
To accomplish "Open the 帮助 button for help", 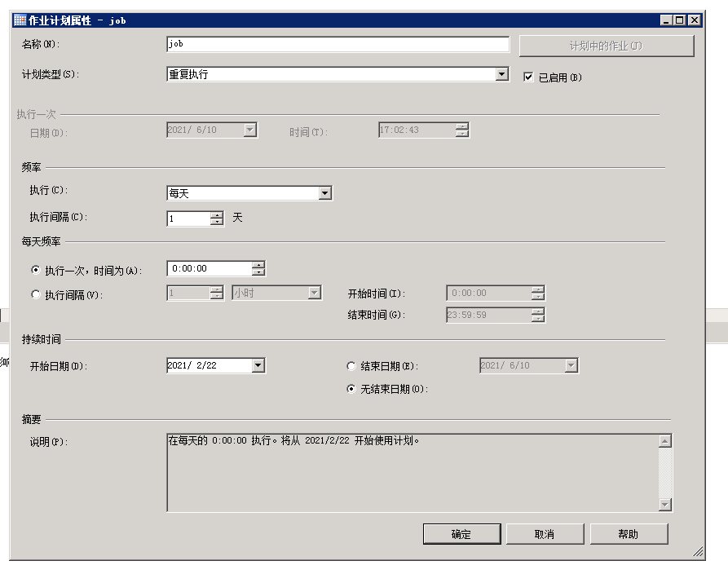I will click(x=627, y=533).
